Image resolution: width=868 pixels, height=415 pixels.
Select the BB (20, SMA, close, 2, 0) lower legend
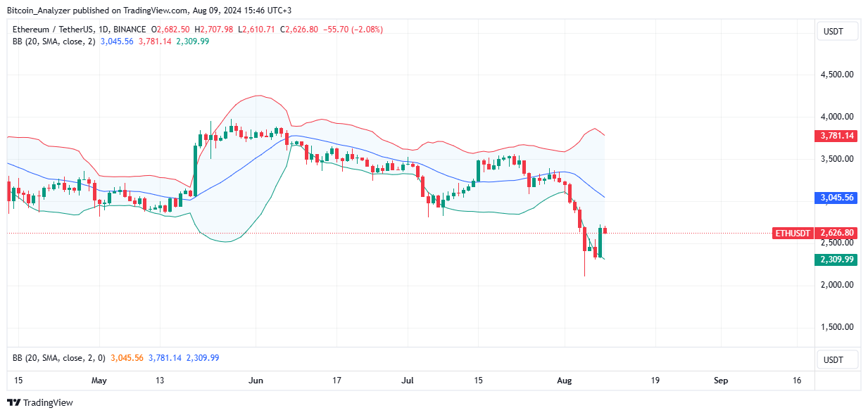pos(58,358)
